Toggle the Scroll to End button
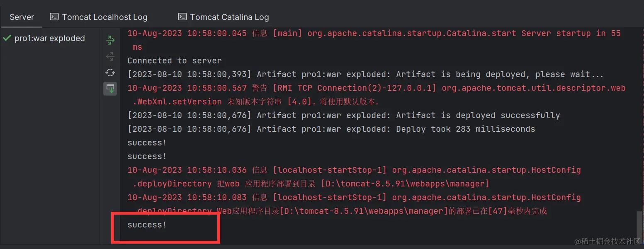 (x=110, y=89)
